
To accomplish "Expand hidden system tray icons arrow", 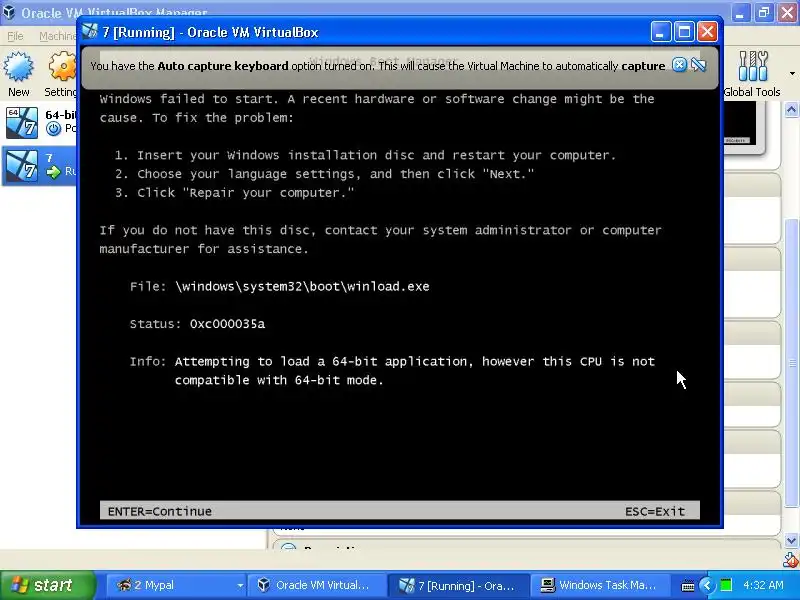I will point(707,585).
